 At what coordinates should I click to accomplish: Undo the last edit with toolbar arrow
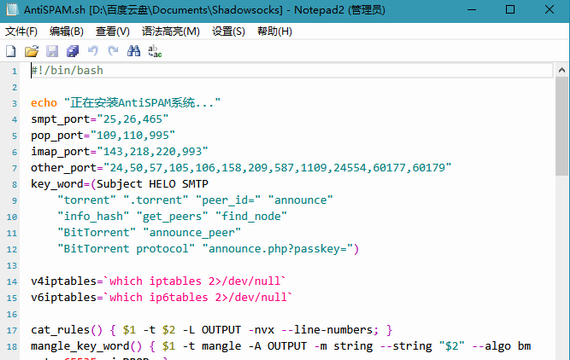tap(93, 51)
